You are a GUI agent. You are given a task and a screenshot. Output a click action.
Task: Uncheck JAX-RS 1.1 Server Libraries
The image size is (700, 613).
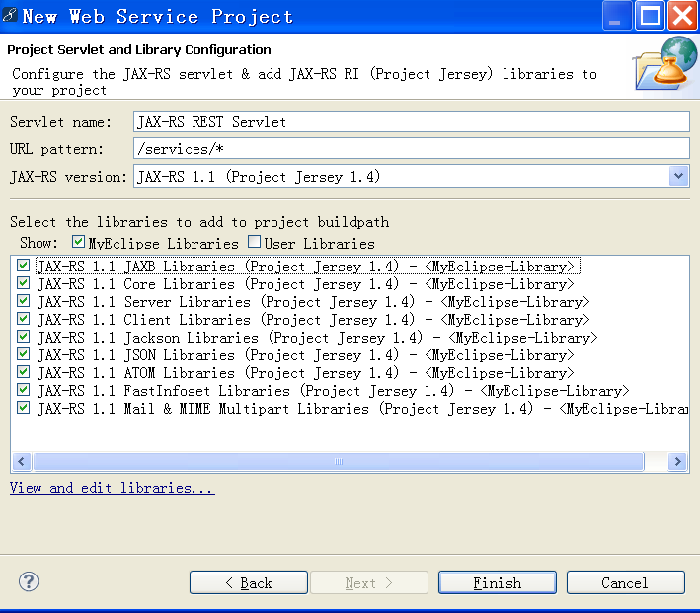(24, 301)
